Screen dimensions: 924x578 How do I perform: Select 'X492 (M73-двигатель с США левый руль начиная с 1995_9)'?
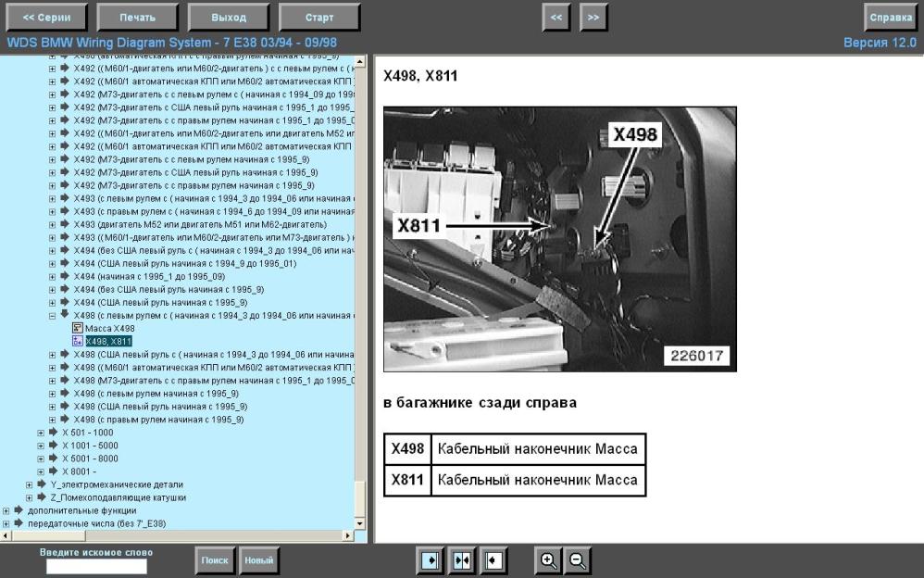coord(195,173)
